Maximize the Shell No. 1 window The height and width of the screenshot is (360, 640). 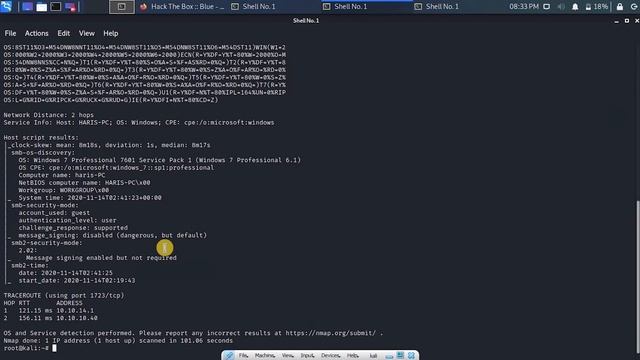pyautogui.click(x=627, y=21)
